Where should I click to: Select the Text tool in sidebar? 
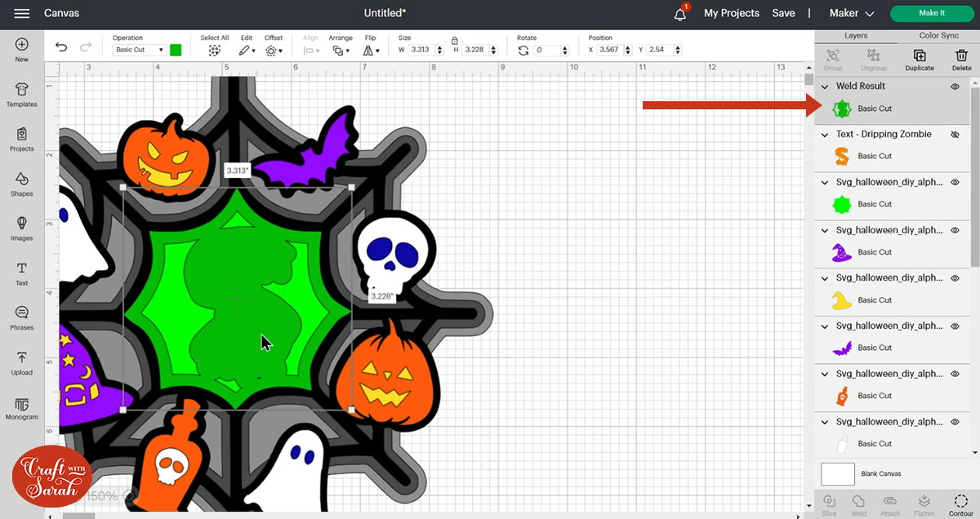pos(22,274)
